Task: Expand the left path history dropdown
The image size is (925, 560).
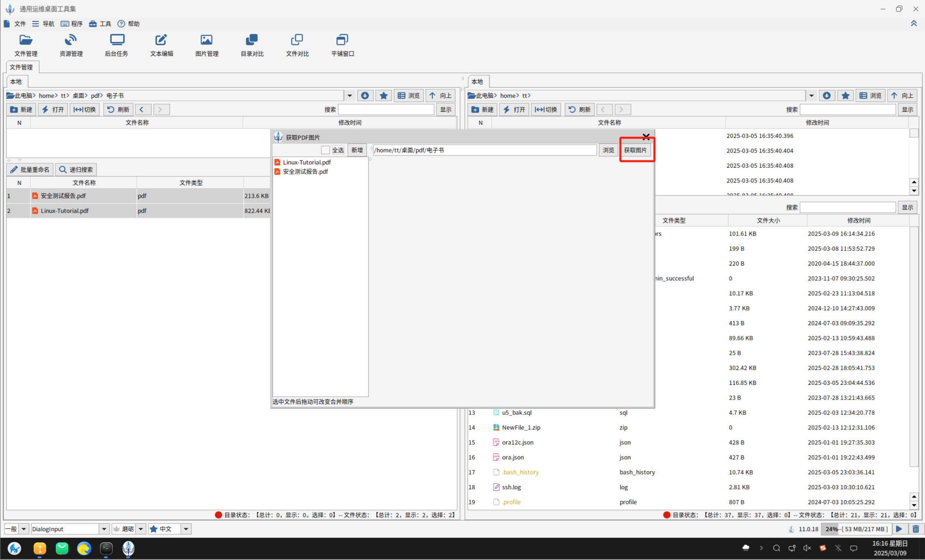Action: pos(349,96)
